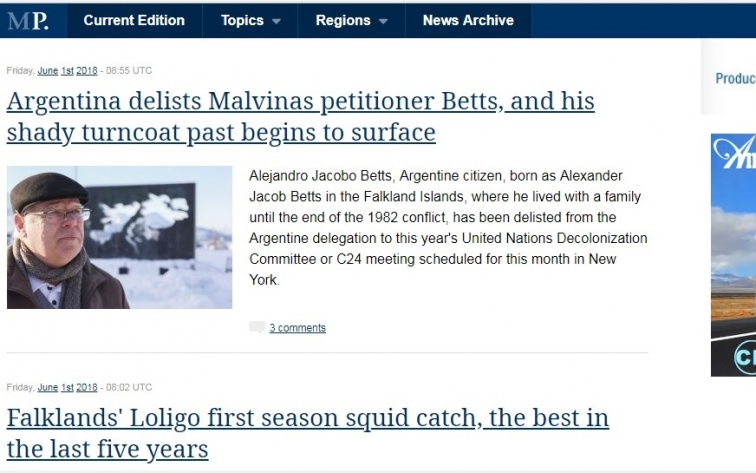756x473 pixels.
Task: Click the MP logo in header
Action: coord(28,21)
